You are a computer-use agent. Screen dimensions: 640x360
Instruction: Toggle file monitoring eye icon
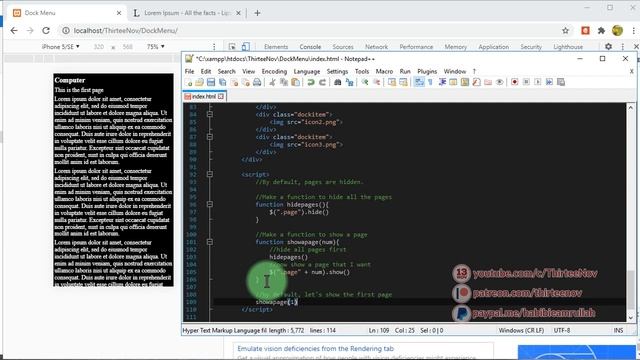pyautogui.click(x=500, y=82)
